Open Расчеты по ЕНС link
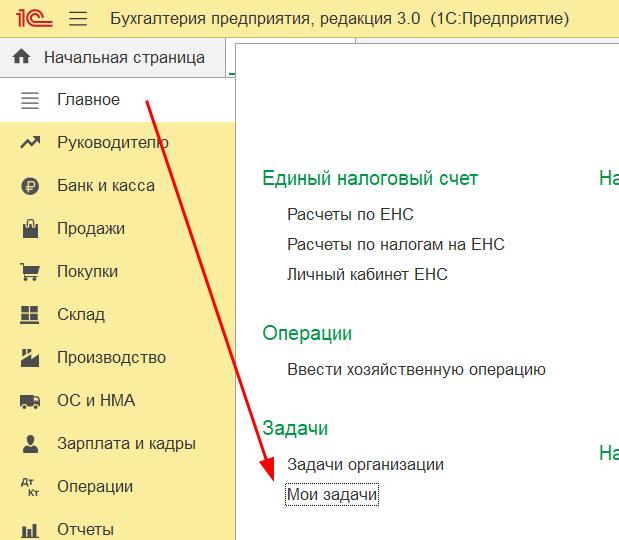 pyautogui.click(x=350, y=215)
